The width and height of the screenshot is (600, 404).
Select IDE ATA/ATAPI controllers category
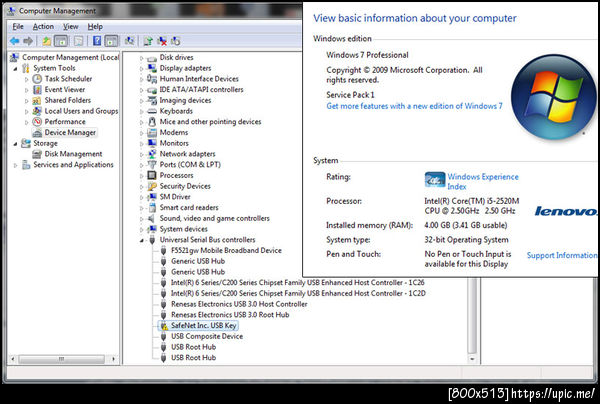click(x=201, y=90)
